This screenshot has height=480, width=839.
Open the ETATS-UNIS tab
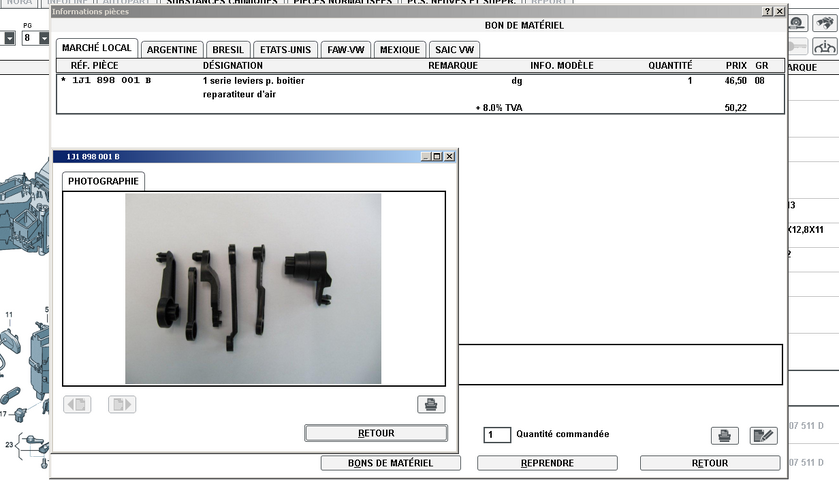pyautogui.click(x=285, y=49)
